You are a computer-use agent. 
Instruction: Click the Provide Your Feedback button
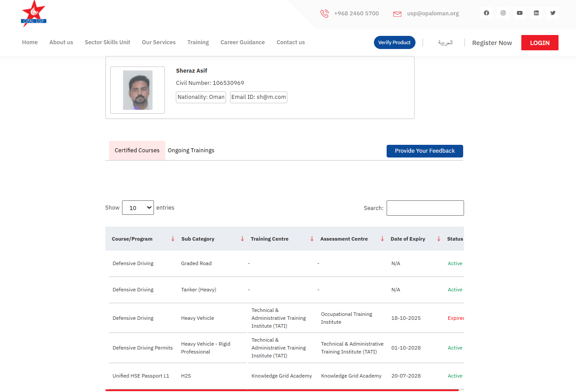point(425,151)
